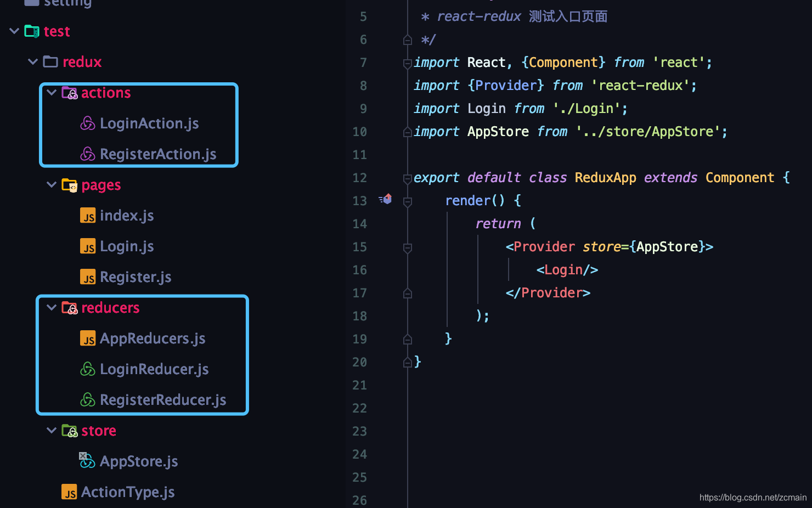Click the RegisterReducer.js green redux icon
The height and width of the screenshot is (508, 812).
click(88, 400)
